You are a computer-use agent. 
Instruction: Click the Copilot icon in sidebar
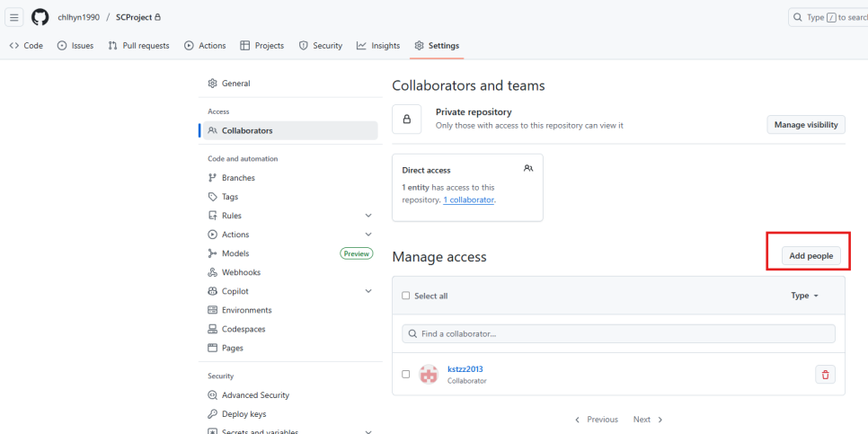[213, 291]
